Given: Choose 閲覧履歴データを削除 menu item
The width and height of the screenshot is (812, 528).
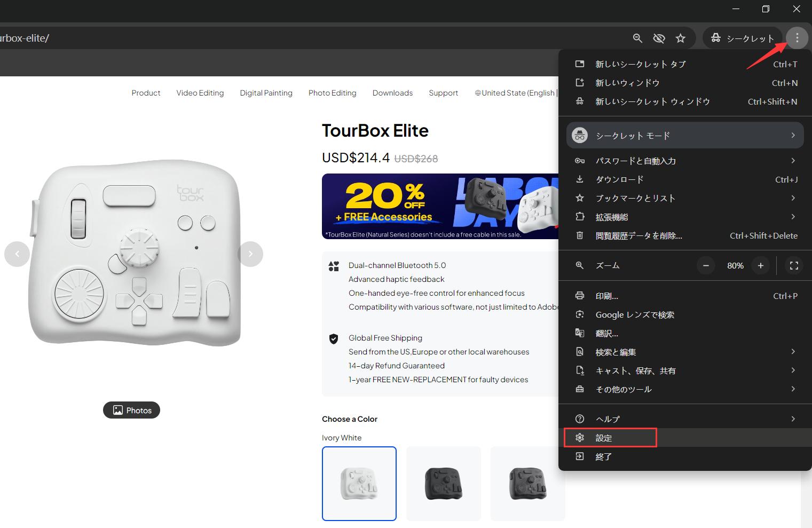Looking at the screenshot, I should (x=639, y=235).
